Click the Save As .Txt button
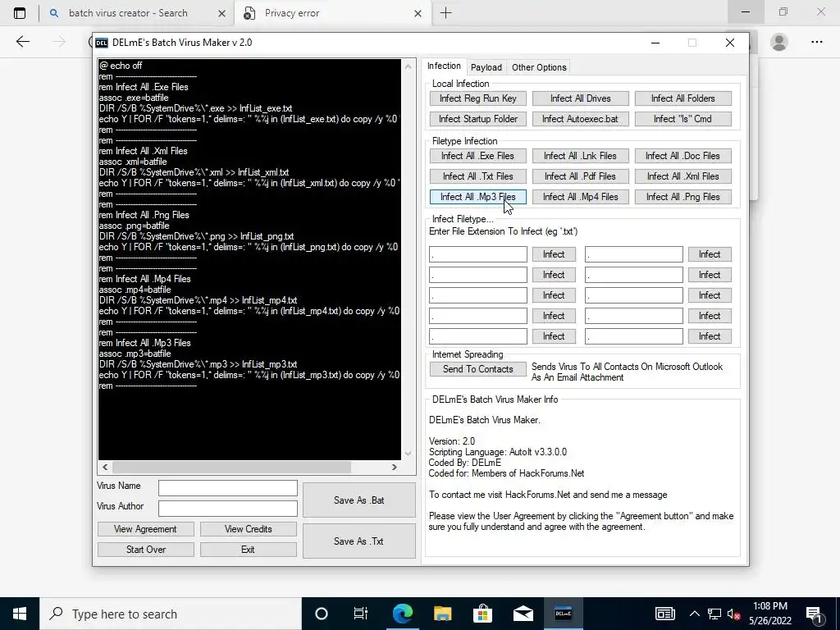Viewport: 840px width, 630px height. [x=359, y=541]
